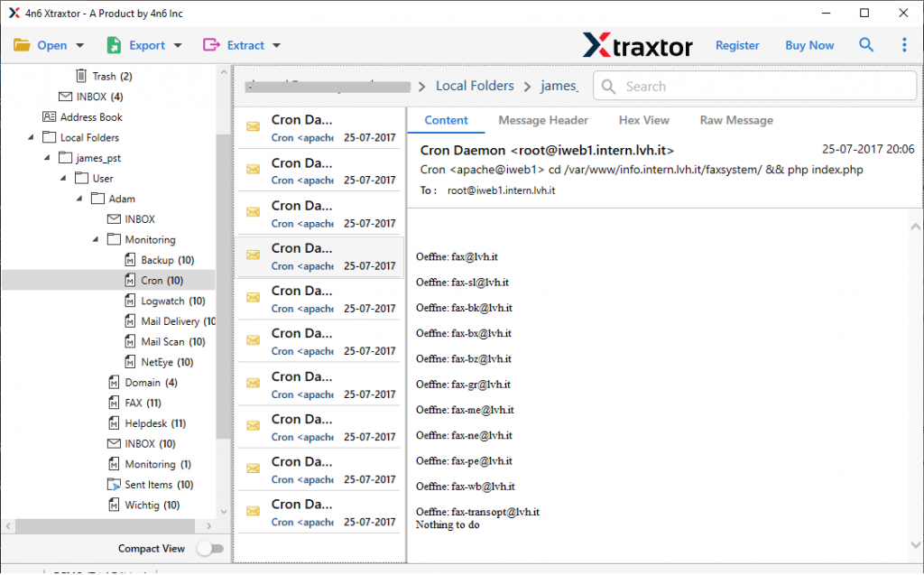Switch to the Raw Message tab
Viewport: 924px width, 575px height.
735,120
